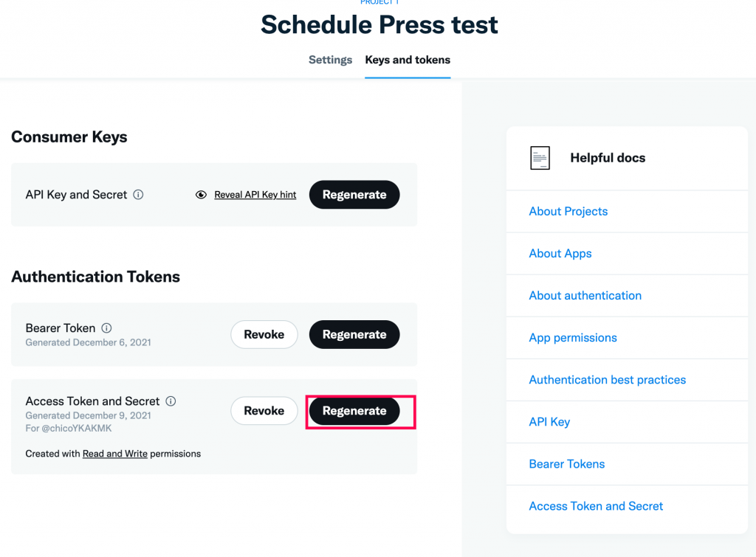Image resolution: width=756 pixels, height=557 pixels.
Task: Select the Keys and tokens tab
Action: 408,60
